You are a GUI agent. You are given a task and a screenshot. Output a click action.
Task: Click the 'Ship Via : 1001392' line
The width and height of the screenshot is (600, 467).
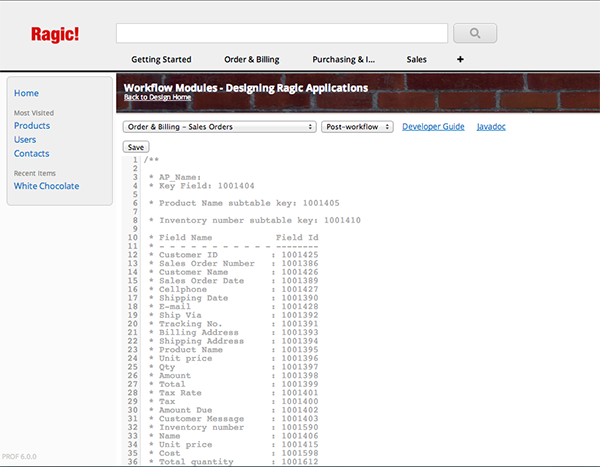tap(233, 315)
